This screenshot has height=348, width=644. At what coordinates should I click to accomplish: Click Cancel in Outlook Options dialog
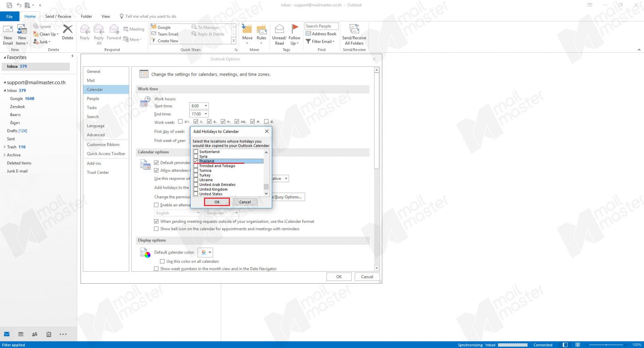coord(367,277)
